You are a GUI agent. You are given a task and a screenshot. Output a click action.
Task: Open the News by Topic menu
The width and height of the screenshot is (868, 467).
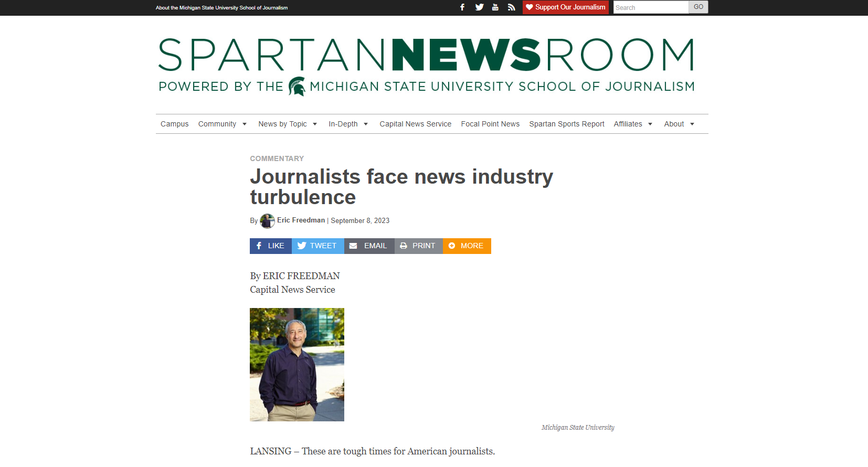click(282, 124)
